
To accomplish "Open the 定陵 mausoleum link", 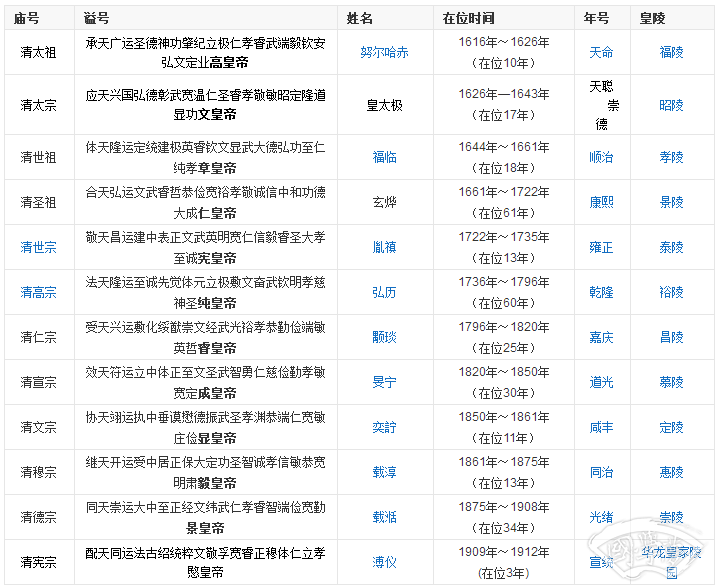I will click(671, 427).
